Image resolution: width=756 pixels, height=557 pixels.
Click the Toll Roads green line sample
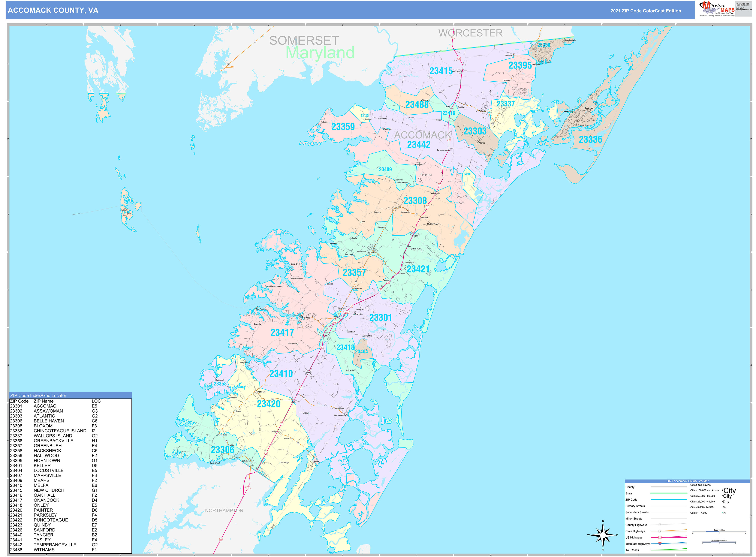click(x=669, y=550)
